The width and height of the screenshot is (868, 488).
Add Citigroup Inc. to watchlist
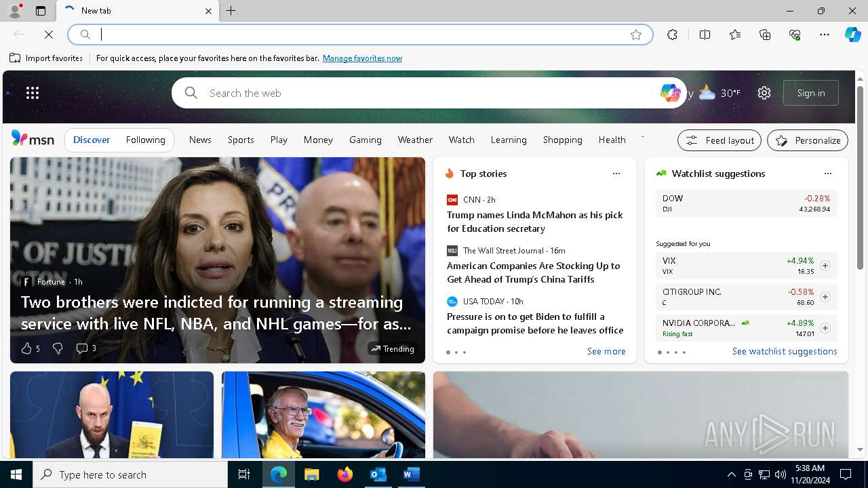[x=825, y=297]
